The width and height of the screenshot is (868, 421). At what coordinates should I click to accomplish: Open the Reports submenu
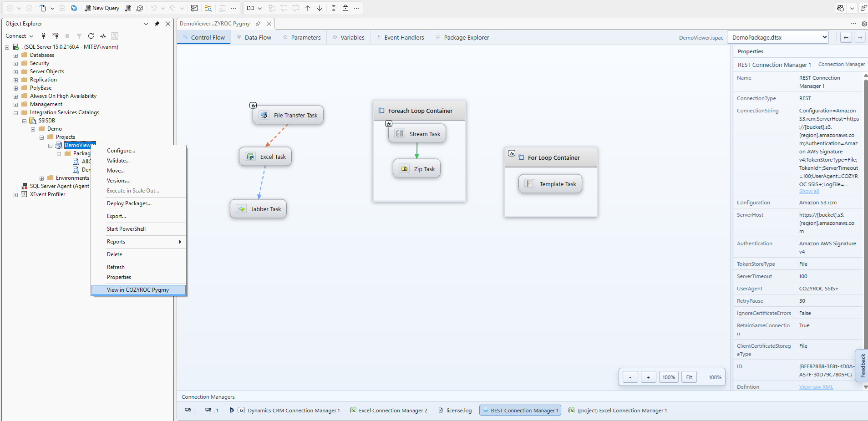tap(138, 242)
